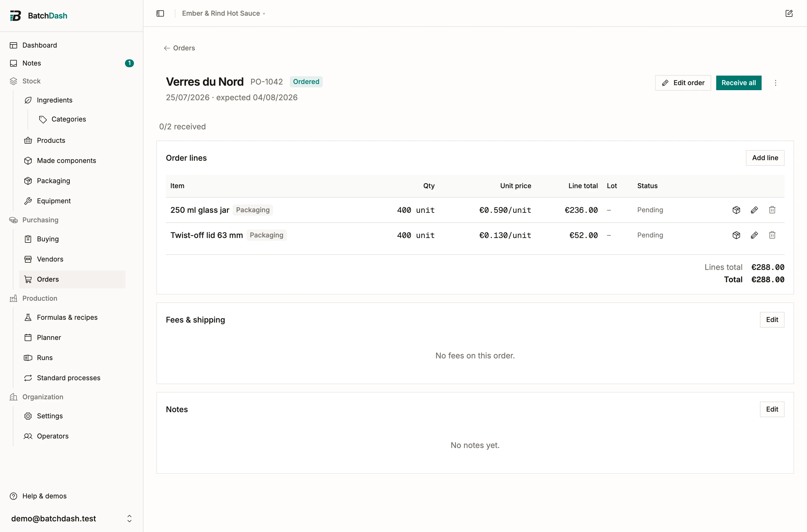Click the '€236.00' line total
The image size is (807, 532).
pos(581,210)
